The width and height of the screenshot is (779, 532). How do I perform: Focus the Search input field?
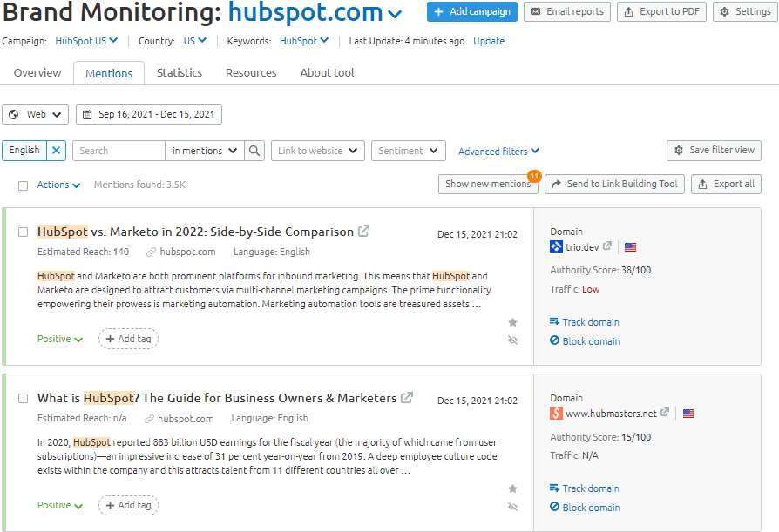[119, 151]
